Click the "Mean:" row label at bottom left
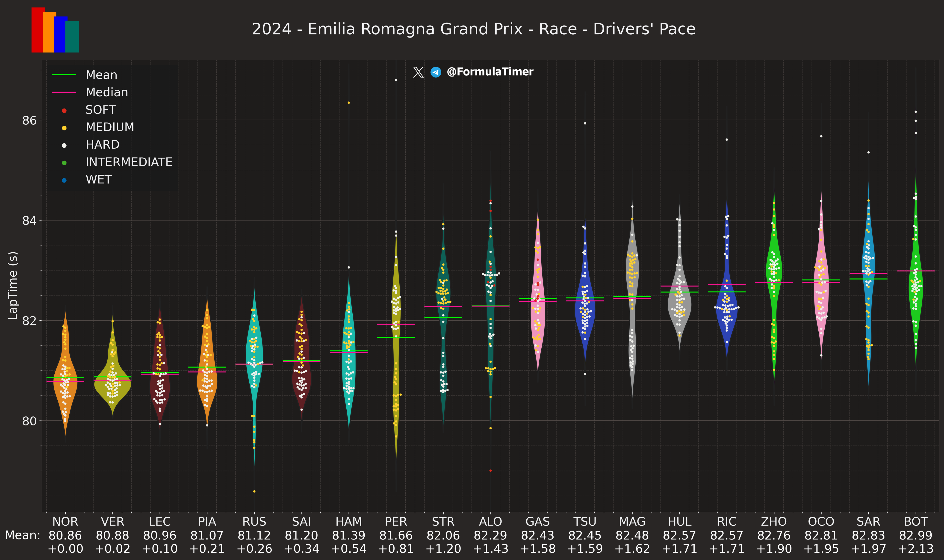 coord(23,535)
